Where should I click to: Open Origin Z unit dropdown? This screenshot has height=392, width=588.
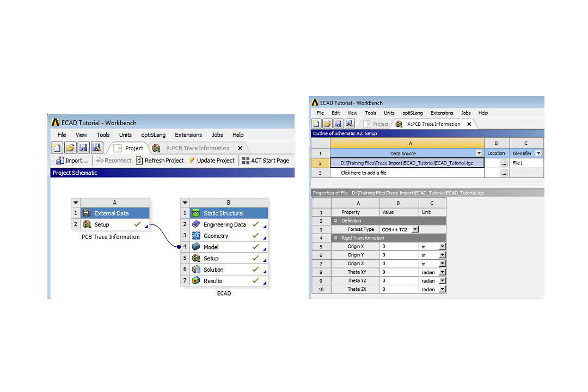tap(443, 264)
